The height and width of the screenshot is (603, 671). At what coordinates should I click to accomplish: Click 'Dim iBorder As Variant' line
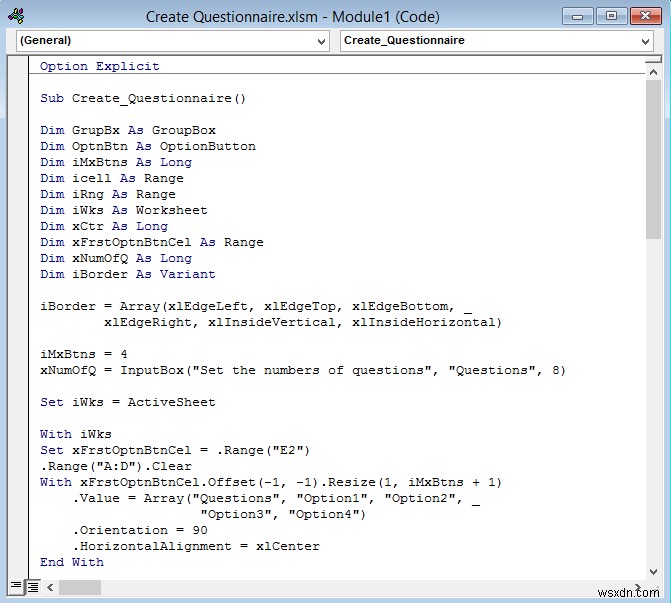[128, 274]
